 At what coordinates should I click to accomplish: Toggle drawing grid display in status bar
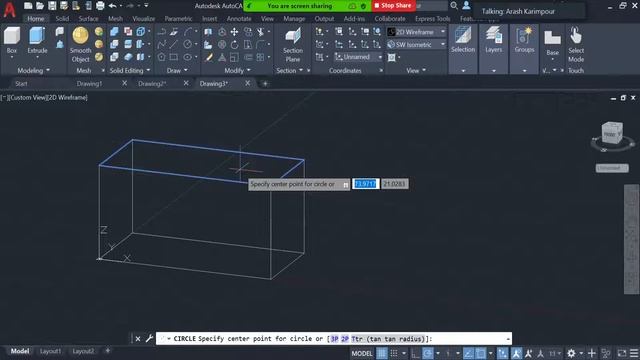382,353
